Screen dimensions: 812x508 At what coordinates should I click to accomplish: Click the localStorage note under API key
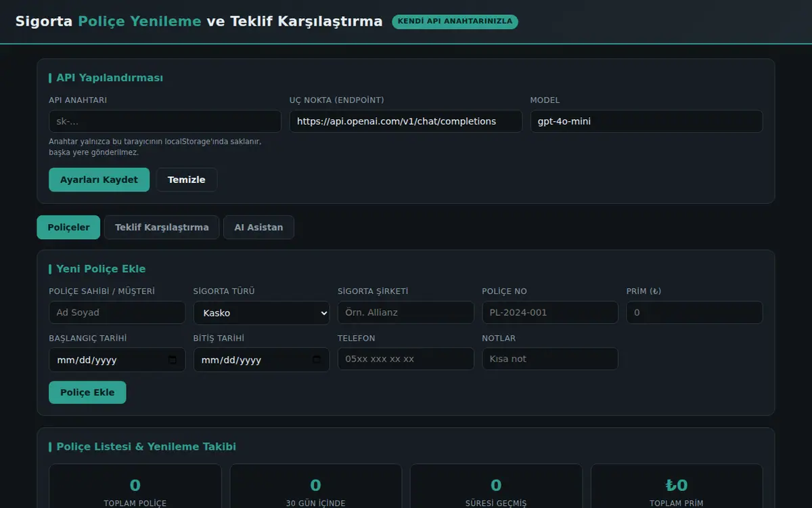[155, 147]
